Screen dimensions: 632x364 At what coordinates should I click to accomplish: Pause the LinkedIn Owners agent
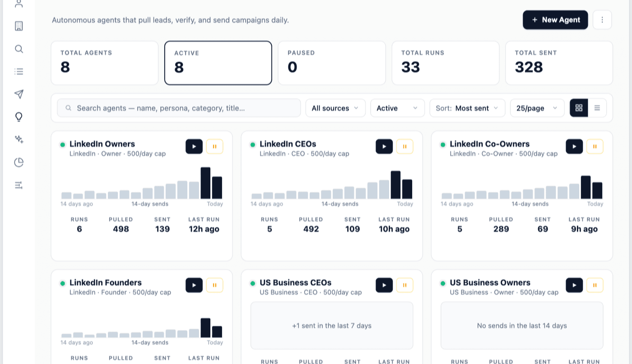tap(214, 147)
